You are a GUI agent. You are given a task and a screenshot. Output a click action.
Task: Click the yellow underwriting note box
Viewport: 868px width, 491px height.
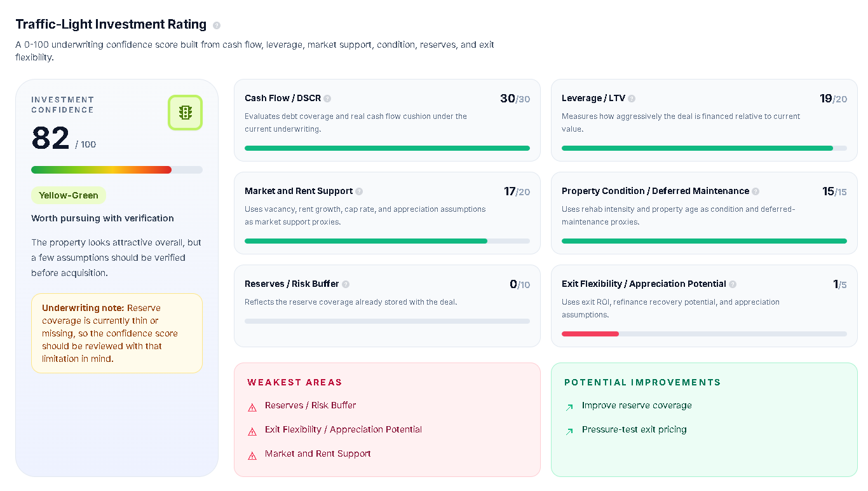pyautogui.click(x=116, y=333)
